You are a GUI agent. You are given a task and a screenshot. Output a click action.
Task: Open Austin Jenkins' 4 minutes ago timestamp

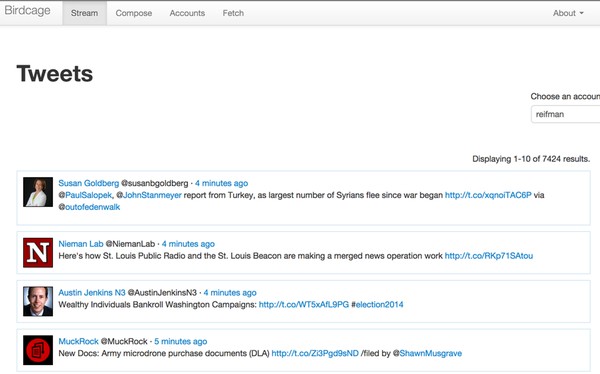pos(230,293)
